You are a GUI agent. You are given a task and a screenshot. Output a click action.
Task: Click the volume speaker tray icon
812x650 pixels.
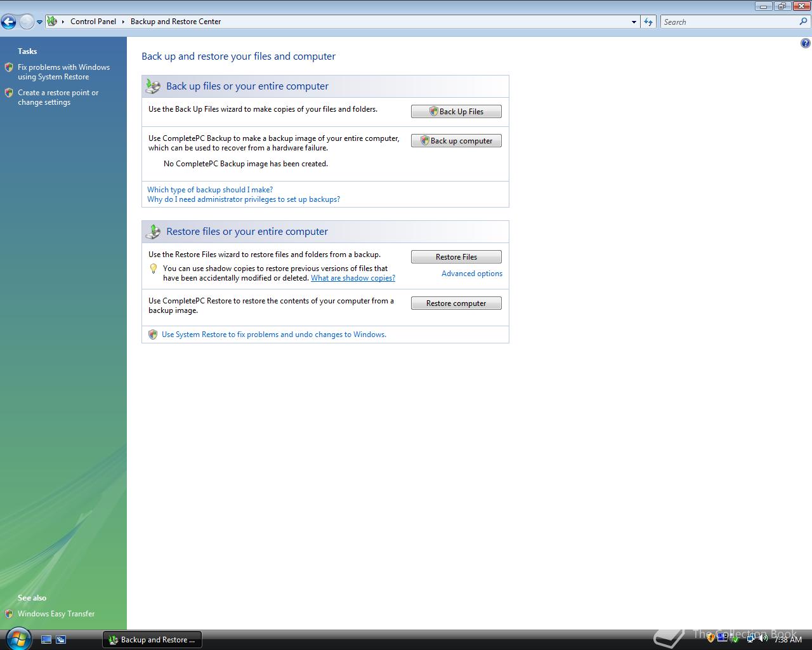pyautogui.click(x=763, y=639)
